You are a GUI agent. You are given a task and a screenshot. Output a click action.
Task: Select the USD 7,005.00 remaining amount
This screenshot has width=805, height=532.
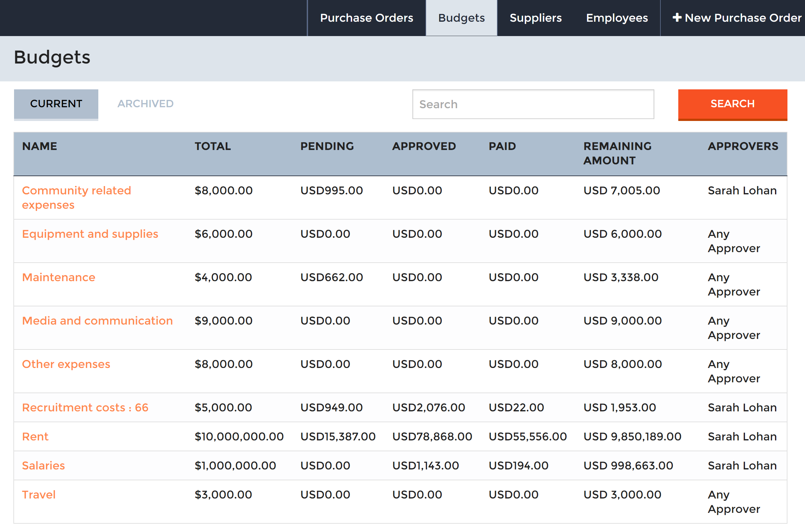coord(621,190)
